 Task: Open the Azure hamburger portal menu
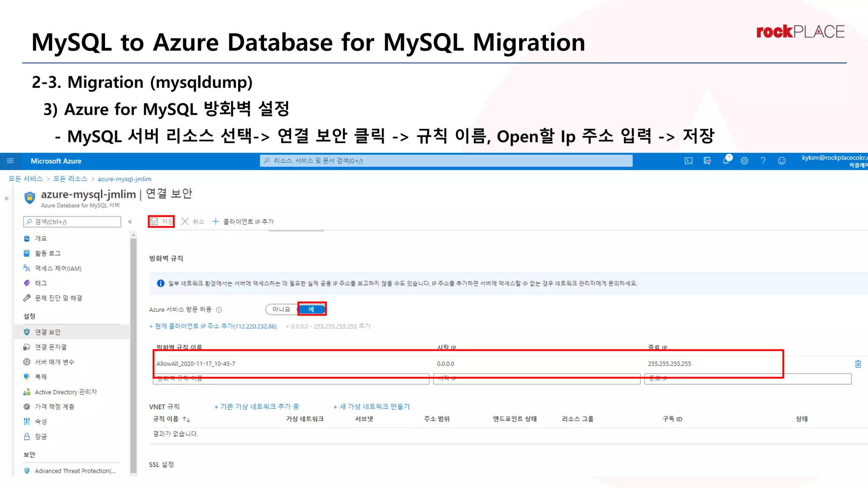pyautogui.click(x=10, y=161)
